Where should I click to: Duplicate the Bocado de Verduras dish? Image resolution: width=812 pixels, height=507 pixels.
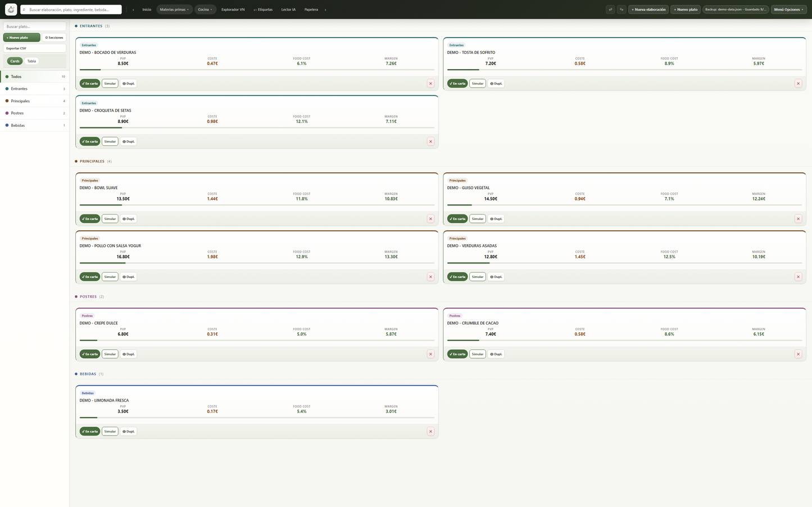point(129,84)
